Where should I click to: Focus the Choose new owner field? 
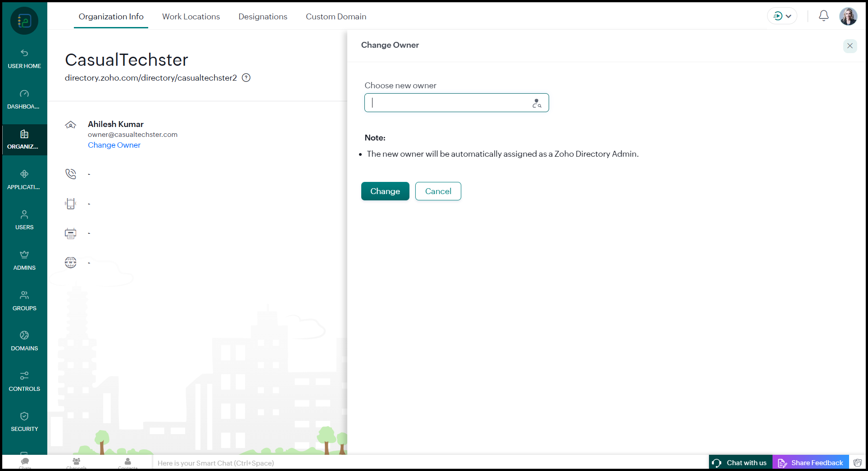coord(457,103)
